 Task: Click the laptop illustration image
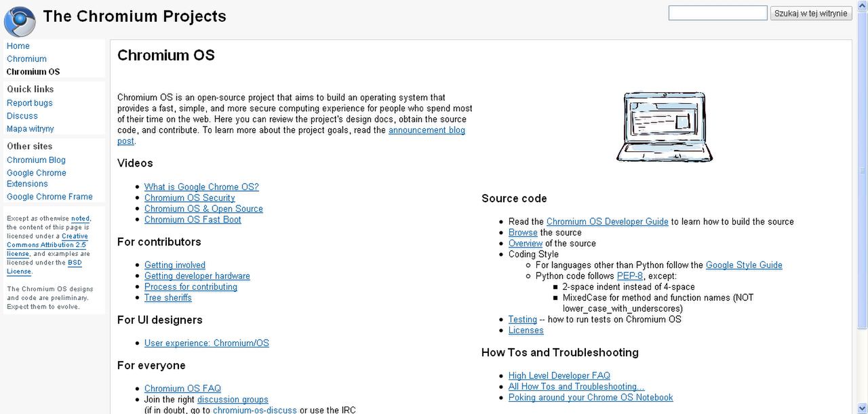click(665, 128)
